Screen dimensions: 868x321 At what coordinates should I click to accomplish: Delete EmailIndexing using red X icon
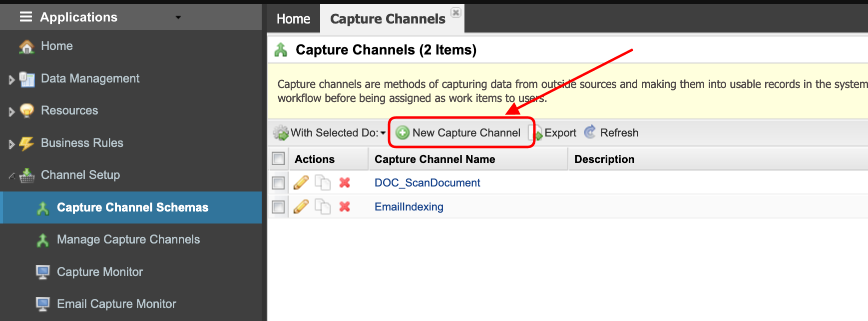pos(345,206)
